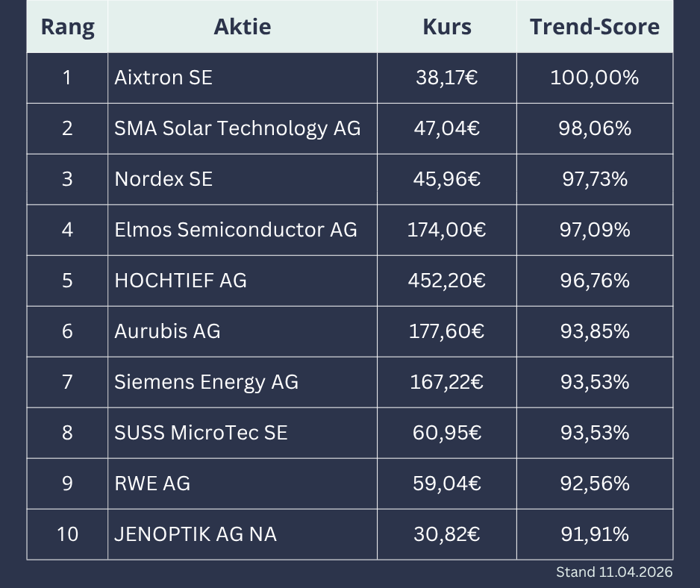Click the Stand 11.04.2026 date note
The image size is (700, 588).
(x=614, y=572)
